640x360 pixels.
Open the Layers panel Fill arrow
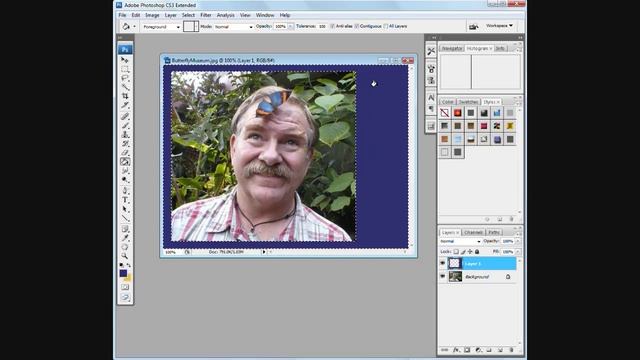click(518, 252)
